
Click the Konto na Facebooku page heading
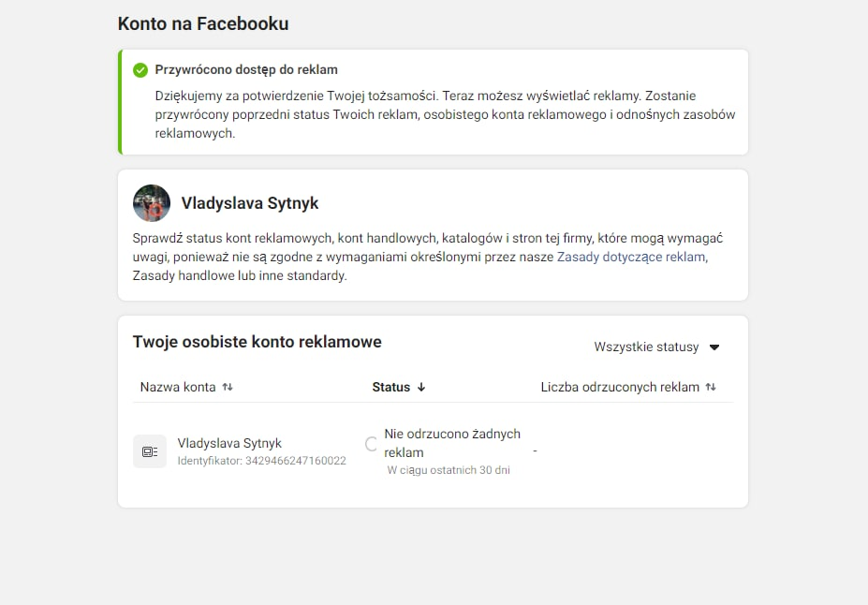203,24
